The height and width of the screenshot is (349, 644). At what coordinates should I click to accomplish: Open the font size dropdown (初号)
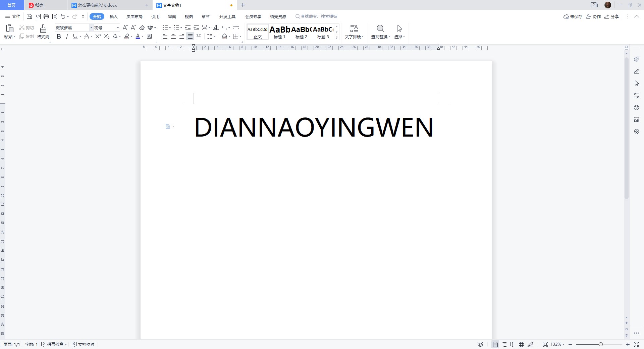(117, 28)
